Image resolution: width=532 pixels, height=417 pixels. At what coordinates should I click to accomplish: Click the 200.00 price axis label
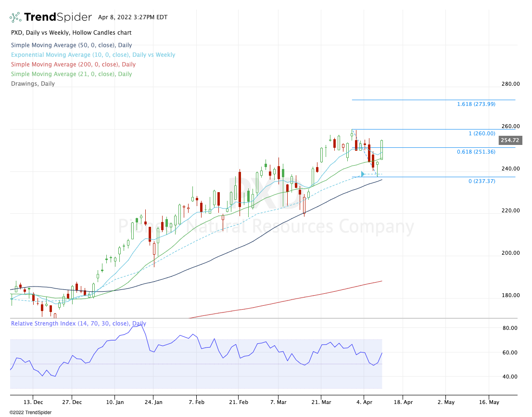[511, 253]
